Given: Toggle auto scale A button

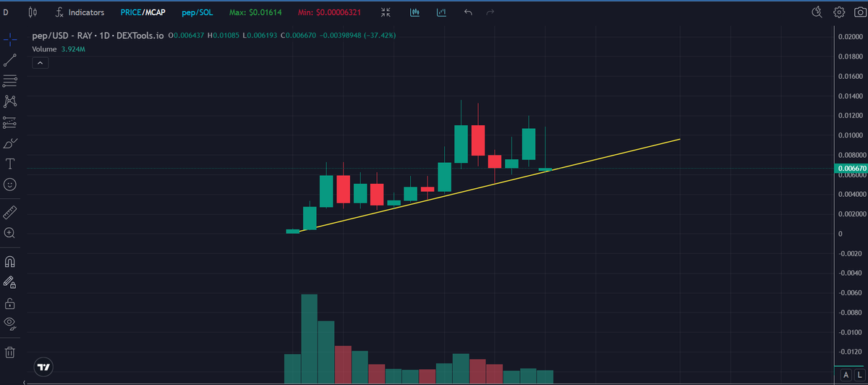Looking at the screenshot, I should 847,374.
